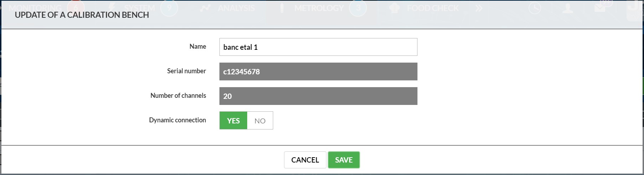This screenshot has width=644, height=175.
Task: Click the Metrology thermometer icon
Action: click(282, 8)
